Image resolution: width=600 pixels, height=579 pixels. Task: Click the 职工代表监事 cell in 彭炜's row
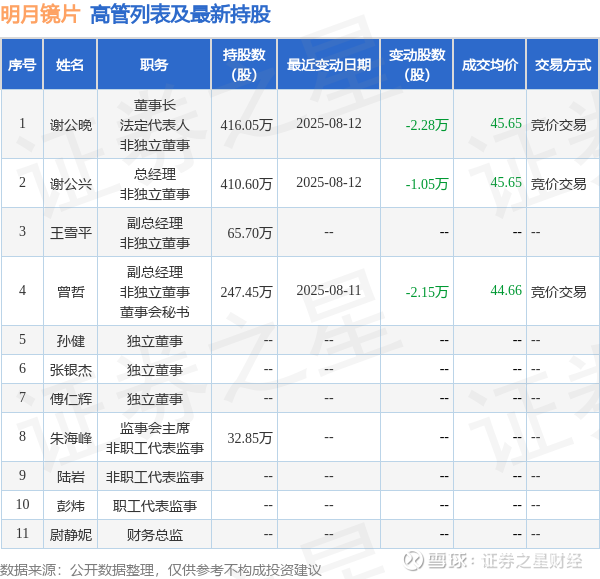pyautogui.click(x=155, y=506)
